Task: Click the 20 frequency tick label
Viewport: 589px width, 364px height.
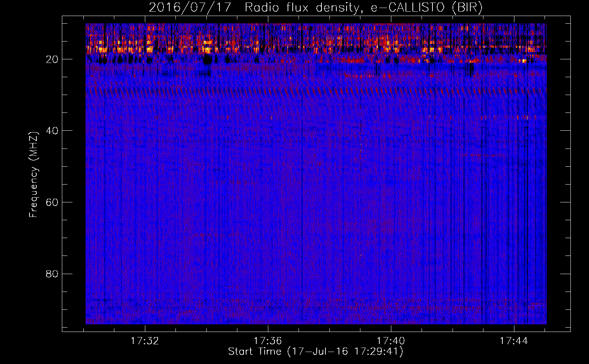Action: point(52,59)
